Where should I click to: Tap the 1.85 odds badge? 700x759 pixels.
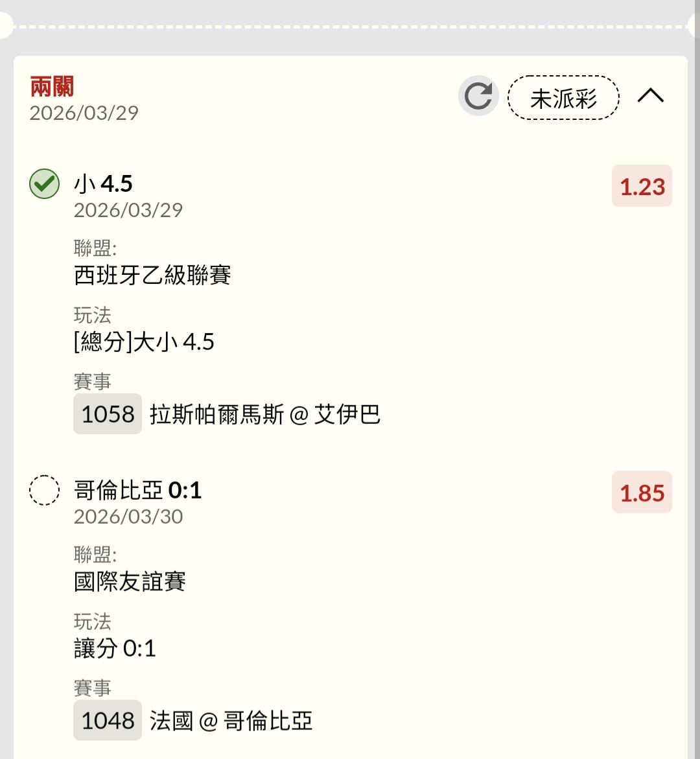(x=642, y=493)
